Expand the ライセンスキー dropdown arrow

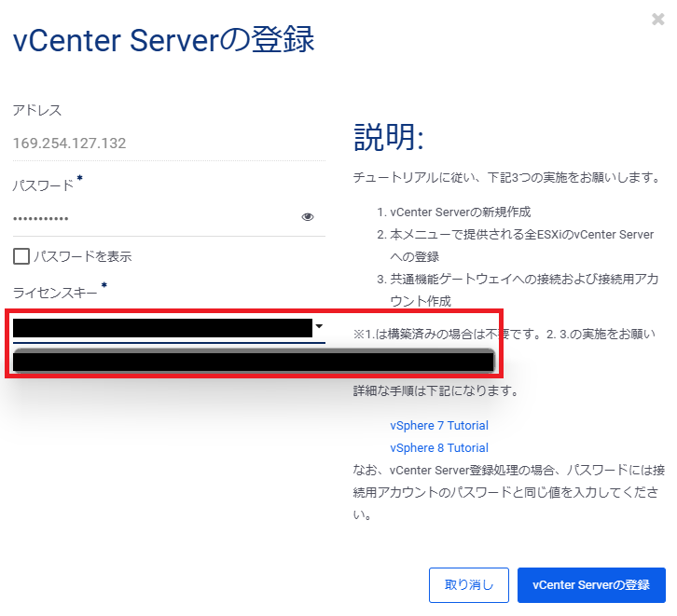(x=319, y=326)
